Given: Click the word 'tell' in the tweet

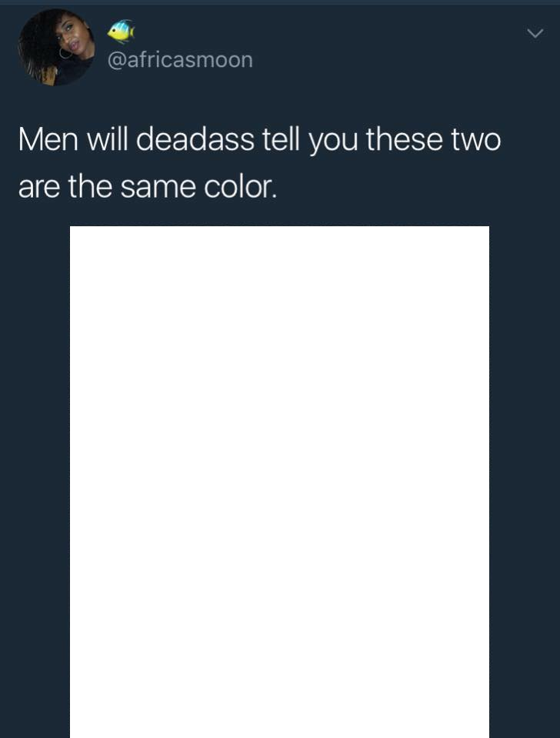Looking at the screenshot, I should (281, 139).
